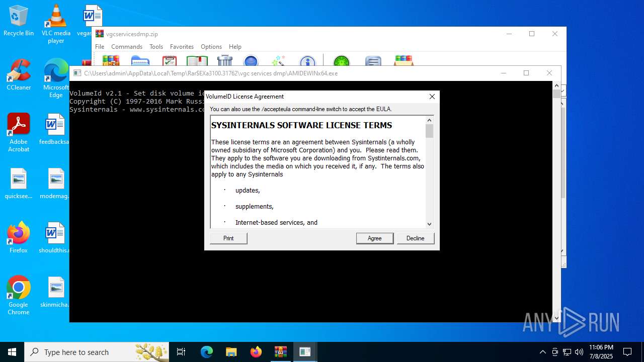
Task: Close the VolumeID License Agreement dialog
Action: click(432, 97)
